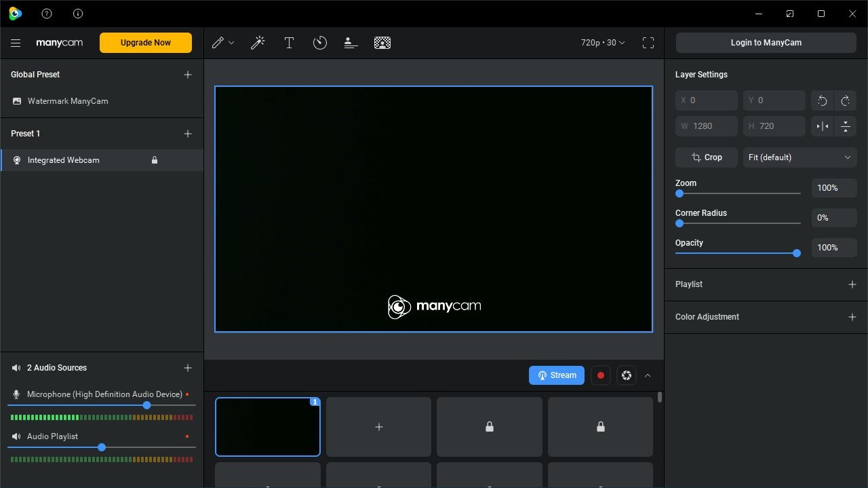Click the Opacity percentage field

click(x=834, y=248)
